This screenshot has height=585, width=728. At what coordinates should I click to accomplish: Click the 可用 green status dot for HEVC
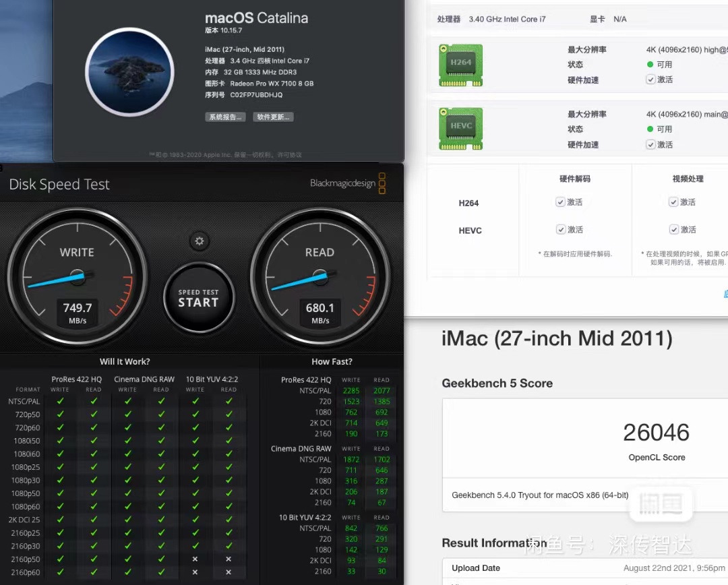point(650,129)
